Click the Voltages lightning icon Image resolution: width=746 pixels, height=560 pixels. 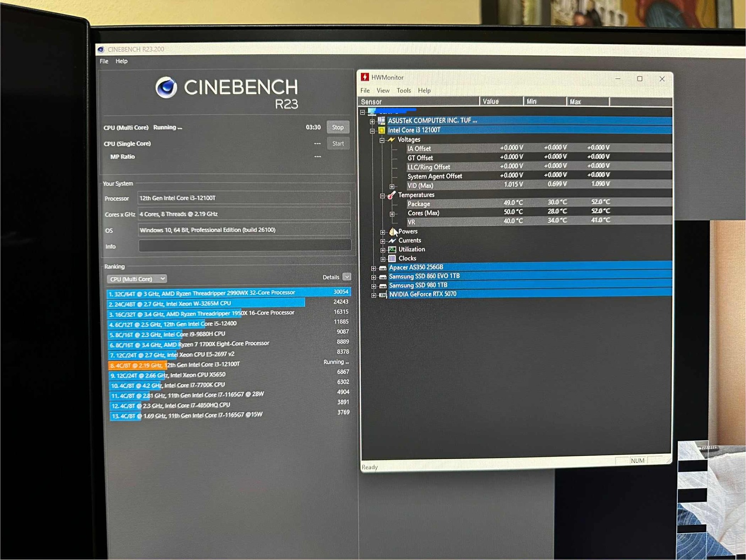pyautogui.click(x=391, y=140)
